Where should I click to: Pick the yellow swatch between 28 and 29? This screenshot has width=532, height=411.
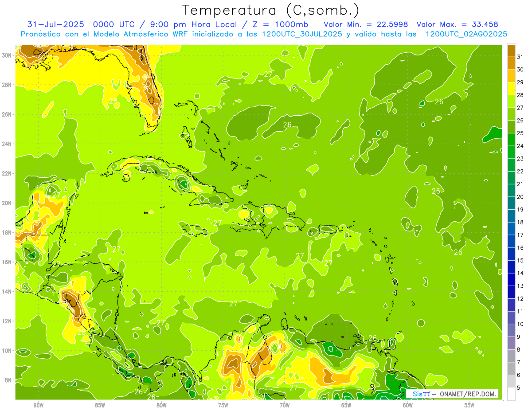(x=511, y=89)
